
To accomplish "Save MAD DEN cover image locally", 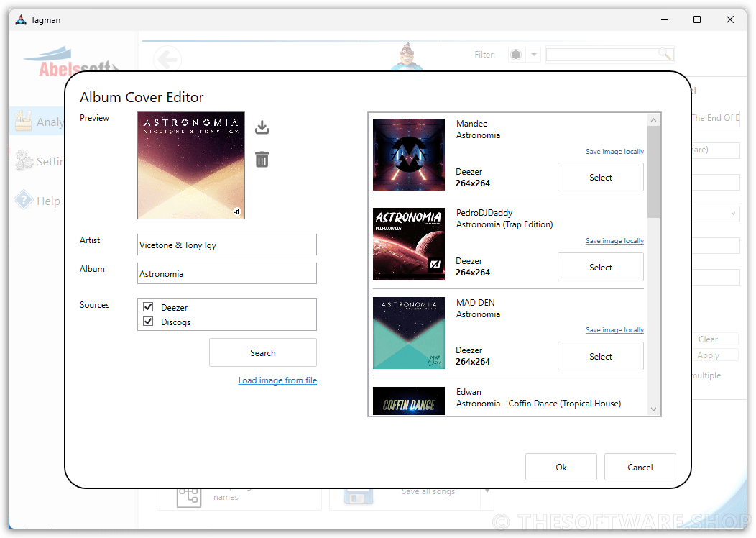I will click(x=614, y=330).
